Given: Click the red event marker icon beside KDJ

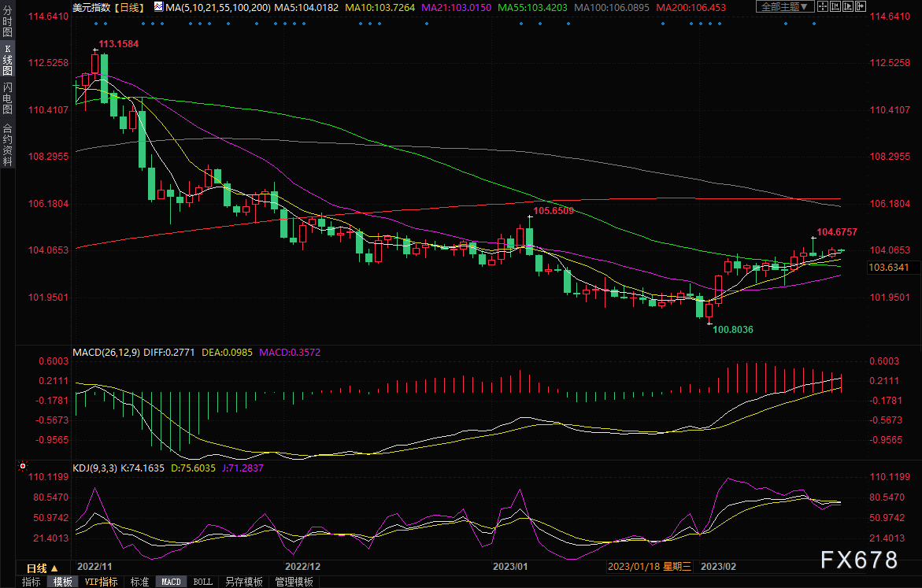Looking at the screenshot, I should coord(22,466).
